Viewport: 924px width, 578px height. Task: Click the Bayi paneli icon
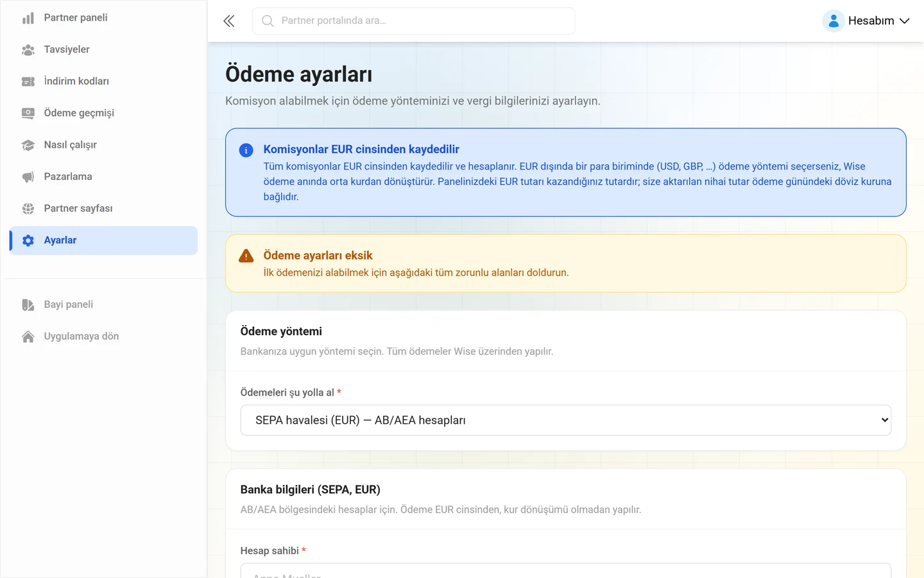pyautogui.click(x=28, y=304)
